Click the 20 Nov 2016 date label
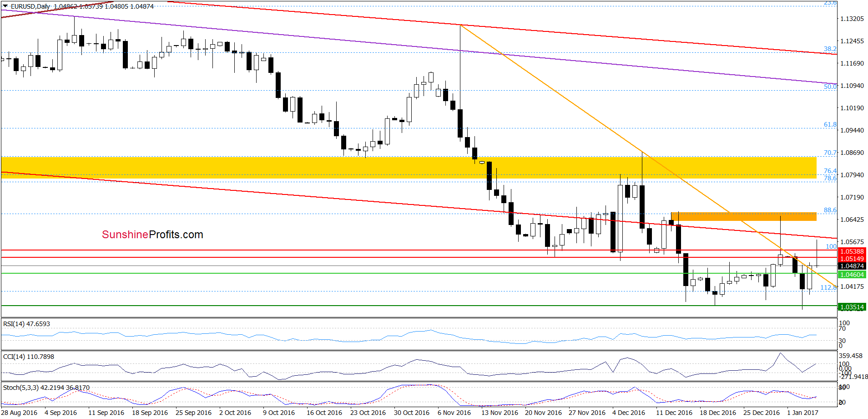 click(x=543, y=413)
